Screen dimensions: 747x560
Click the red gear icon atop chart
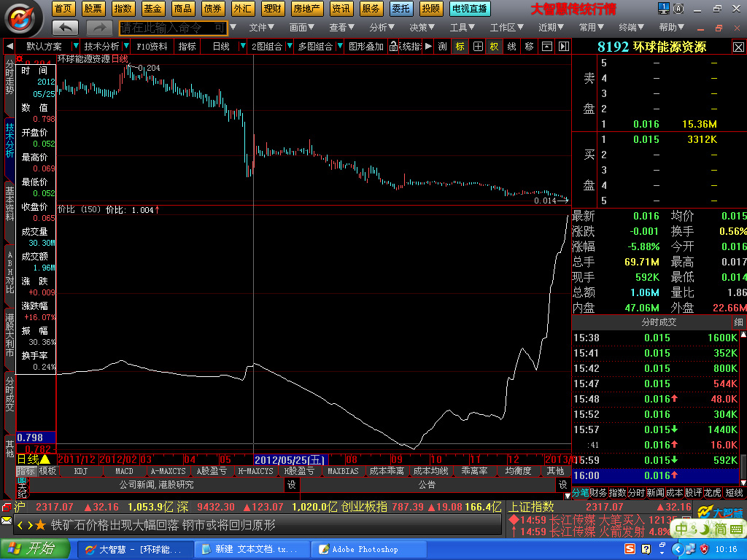pos(20,58)
